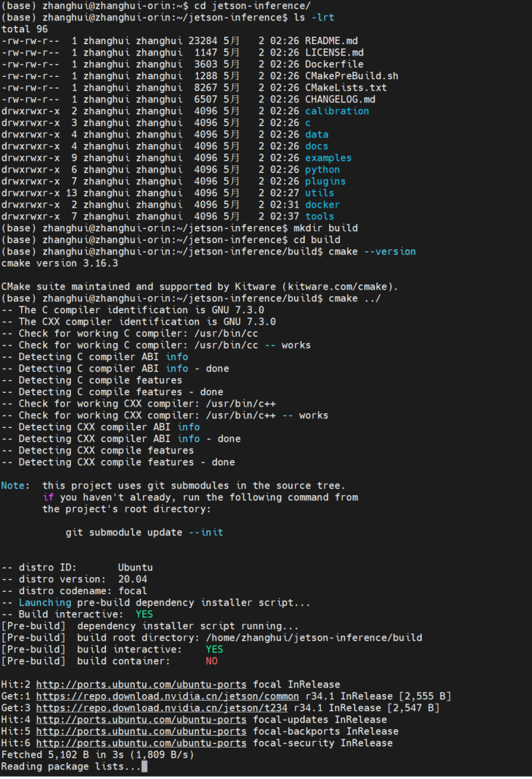
Task: Click the "cmake version 3.16.3" output text
Action: [x=59, y=263]
